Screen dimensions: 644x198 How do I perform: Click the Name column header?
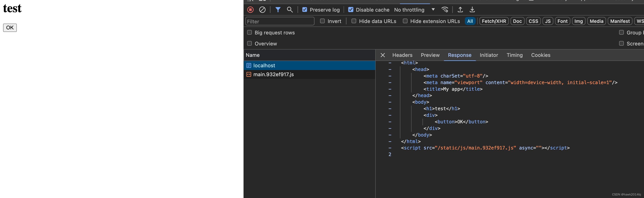coord(309,55)
